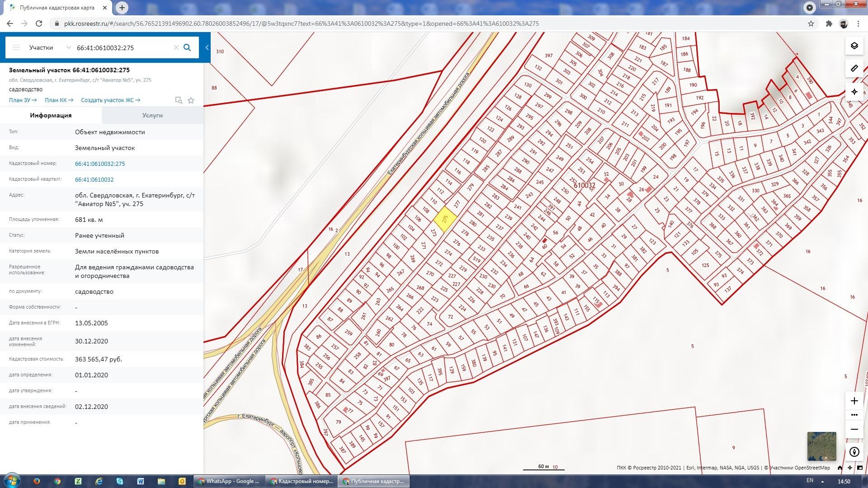Zoom in the map with plus button
This screenshot has width=868, height=488.
pos(854,401)
